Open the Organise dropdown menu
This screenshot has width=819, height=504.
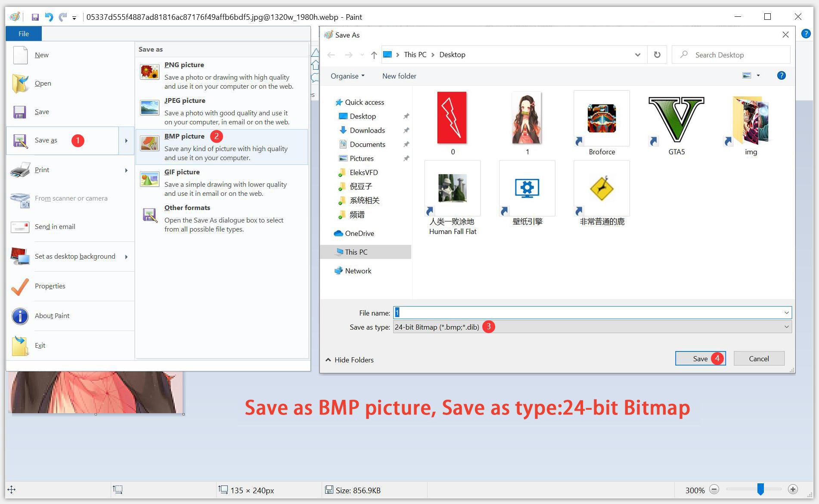click(347, 76)
